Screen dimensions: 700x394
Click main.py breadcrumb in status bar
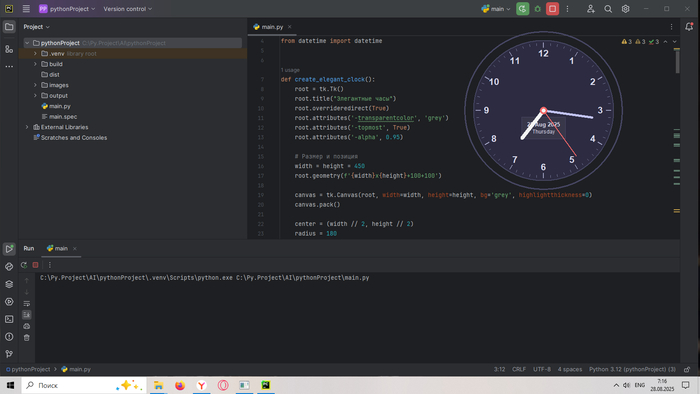(x=76, y=369)
